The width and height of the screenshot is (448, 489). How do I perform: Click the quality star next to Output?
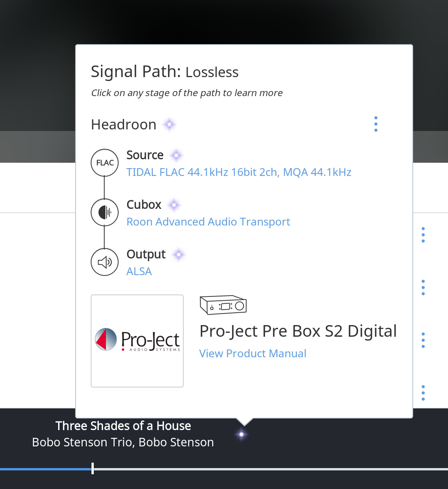coord(179,255)
